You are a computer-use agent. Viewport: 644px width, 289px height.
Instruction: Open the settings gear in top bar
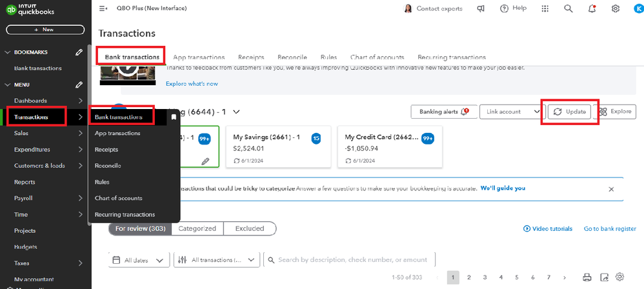point(616,8)
